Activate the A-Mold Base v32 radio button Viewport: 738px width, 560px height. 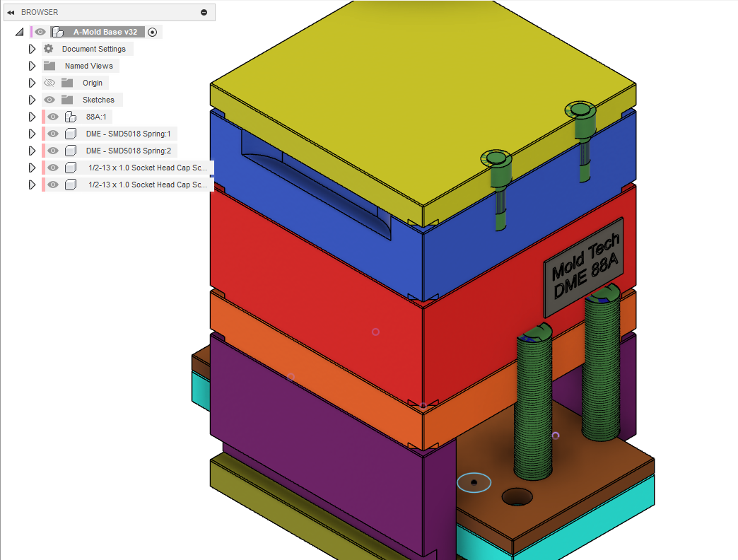pos(152,32)
